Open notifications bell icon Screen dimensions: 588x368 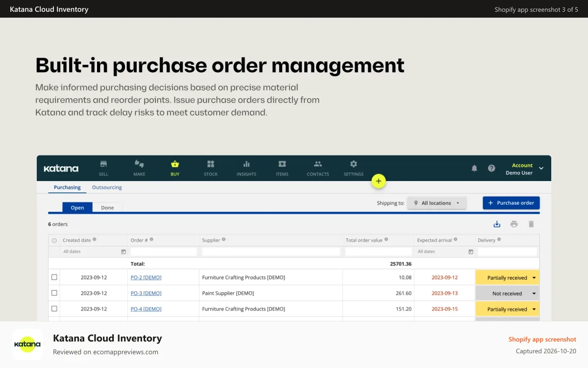pos(474,168)
